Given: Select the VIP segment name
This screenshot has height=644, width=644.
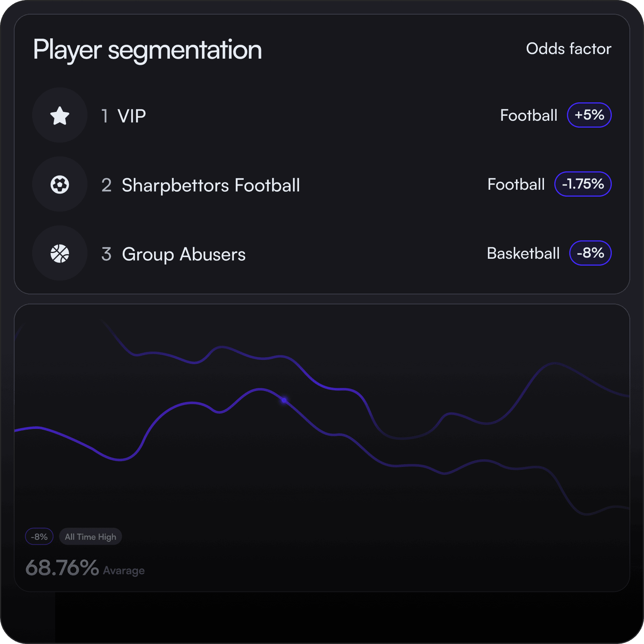Looking at the screenshot, I should [131, 116].
